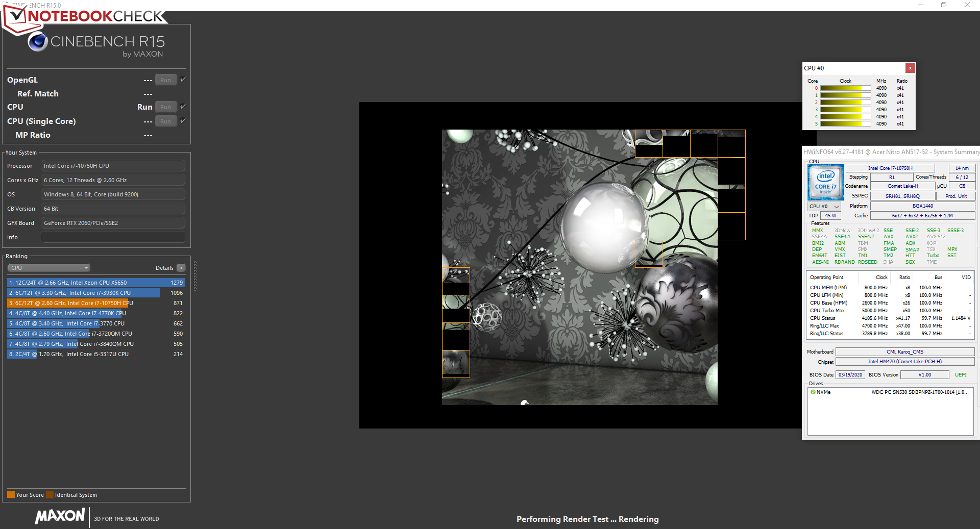This screenshot has width=980, height=529.
Task: Open the CPU ranking dropdown
Action: (49, 268)
